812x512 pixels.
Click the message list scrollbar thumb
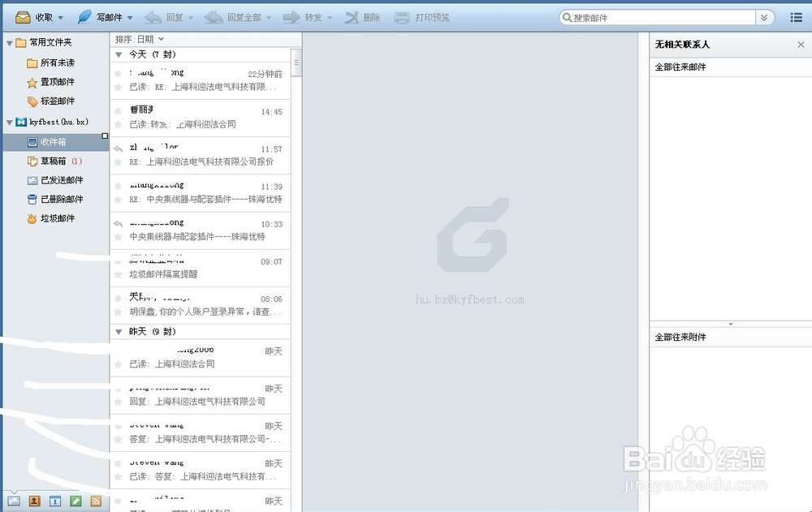pyautogui.click(x=296, y=62)
